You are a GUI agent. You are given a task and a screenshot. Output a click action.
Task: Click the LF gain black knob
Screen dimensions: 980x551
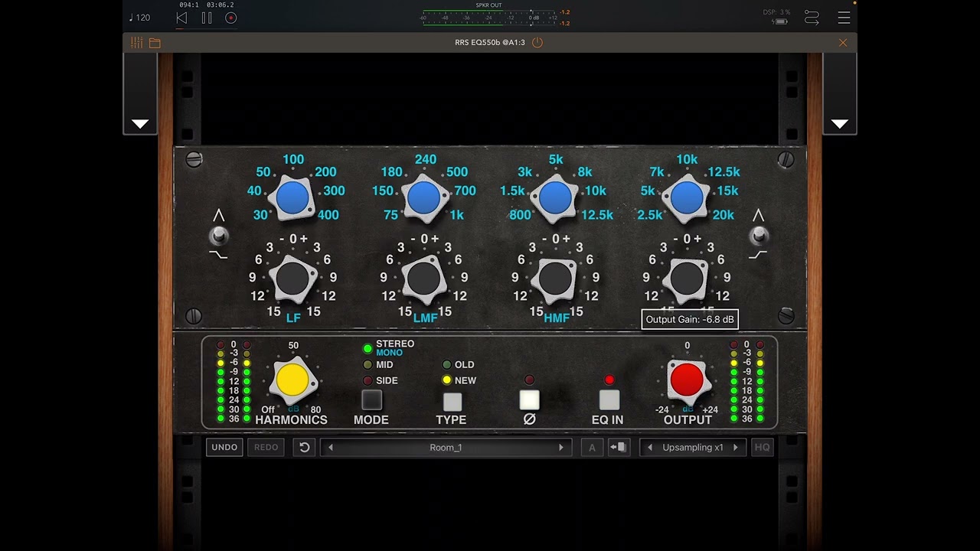[292, 279]
